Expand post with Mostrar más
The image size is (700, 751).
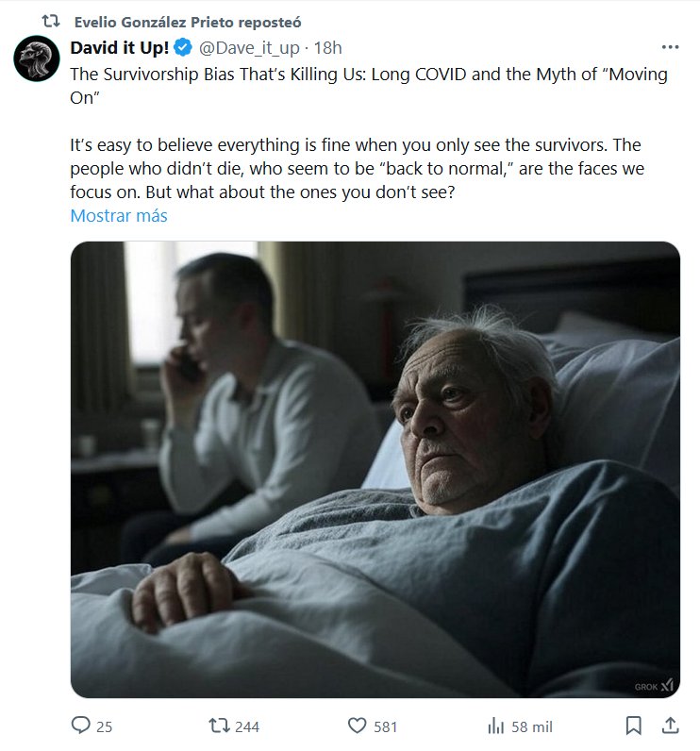tap(119, 215)
